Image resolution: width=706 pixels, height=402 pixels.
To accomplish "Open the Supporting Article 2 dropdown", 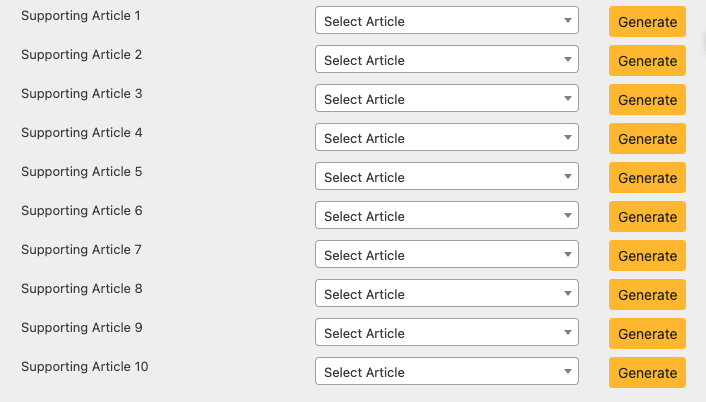I will (x=446, y=60).
